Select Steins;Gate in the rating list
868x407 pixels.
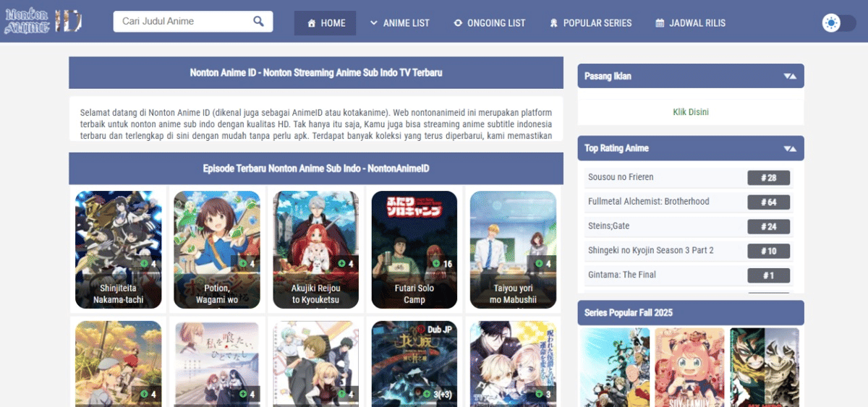[x=608, y=226]
